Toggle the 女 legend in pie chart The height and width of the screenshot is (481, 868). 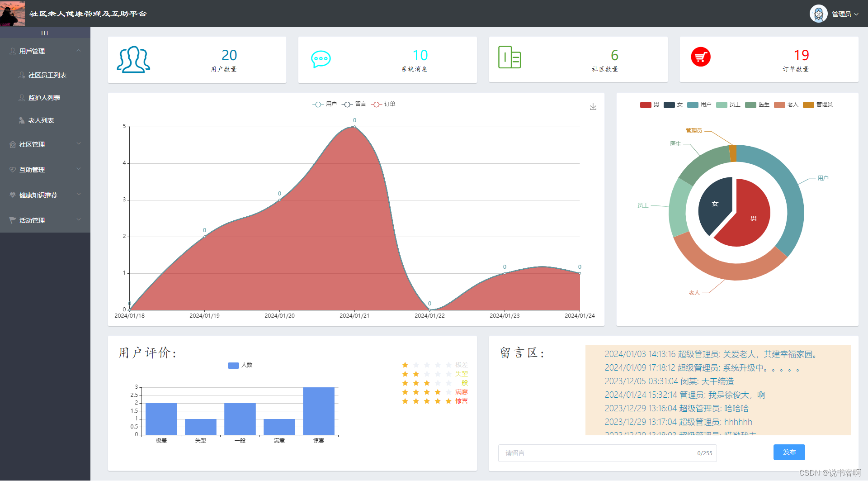pyautogui.click(x=673, y=105)
